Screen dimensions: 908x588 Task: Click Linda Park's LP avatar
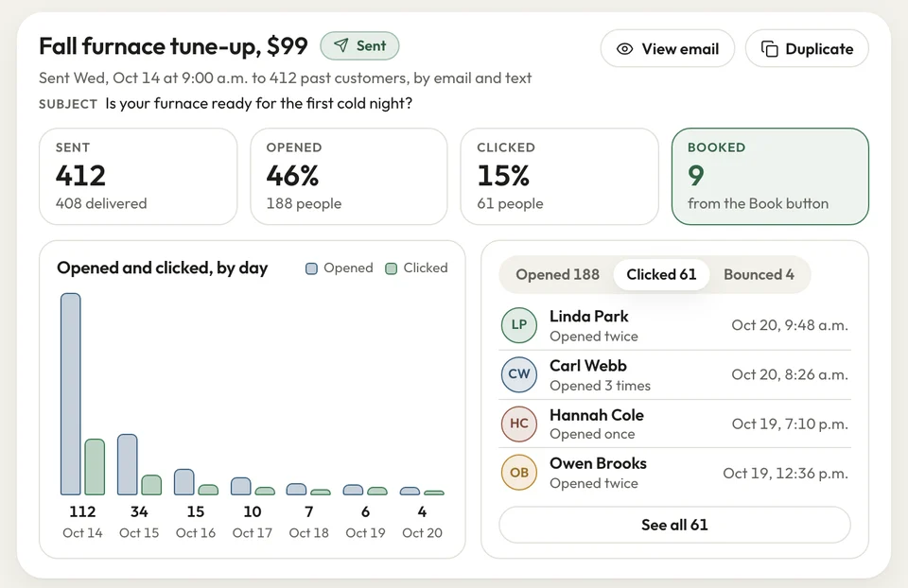(519, 325)
